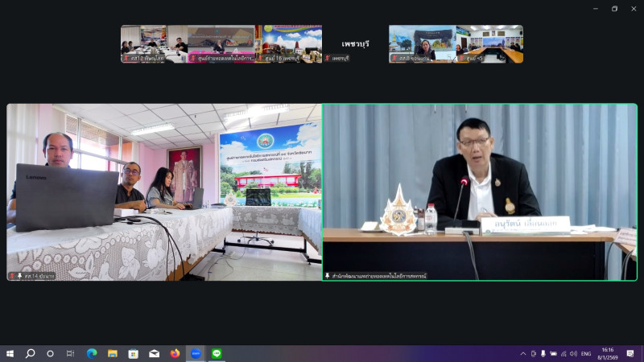
Task: Open LINE app in taskbar
Action: [217, 353]
